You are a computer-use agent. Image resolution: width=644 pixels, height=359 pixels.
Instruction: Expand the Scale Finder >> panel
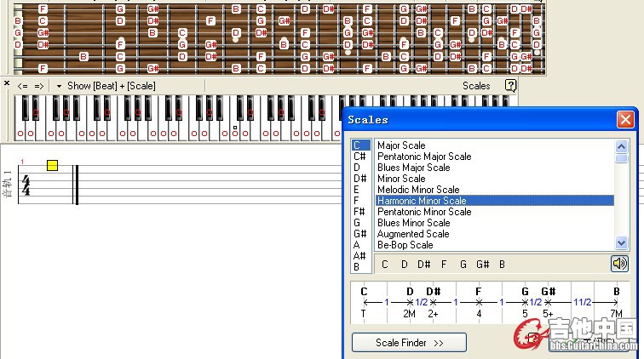tap(409, 343)
